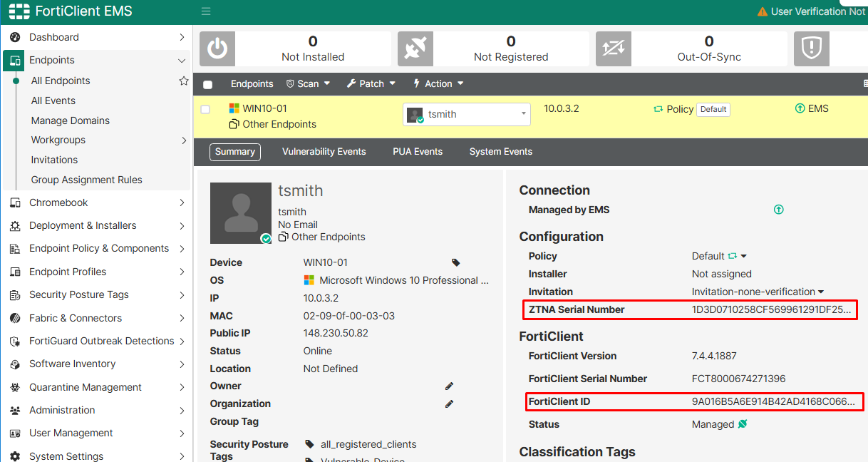The height and width of the screenshot is (462, 868).
Task: Toggle the select-all endpoints checkbox
Action: pyautogui.click(x=207, y=83)
